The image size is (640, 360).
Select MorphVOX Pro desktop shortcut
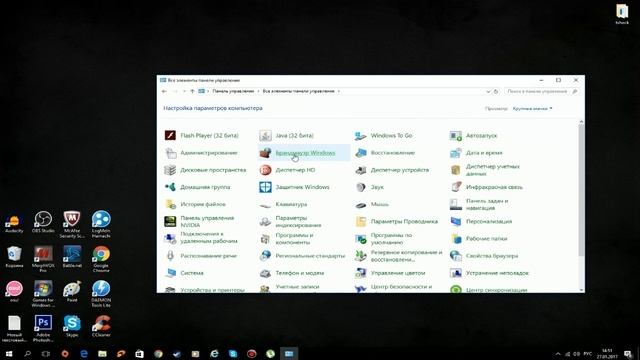coord(43,259)
